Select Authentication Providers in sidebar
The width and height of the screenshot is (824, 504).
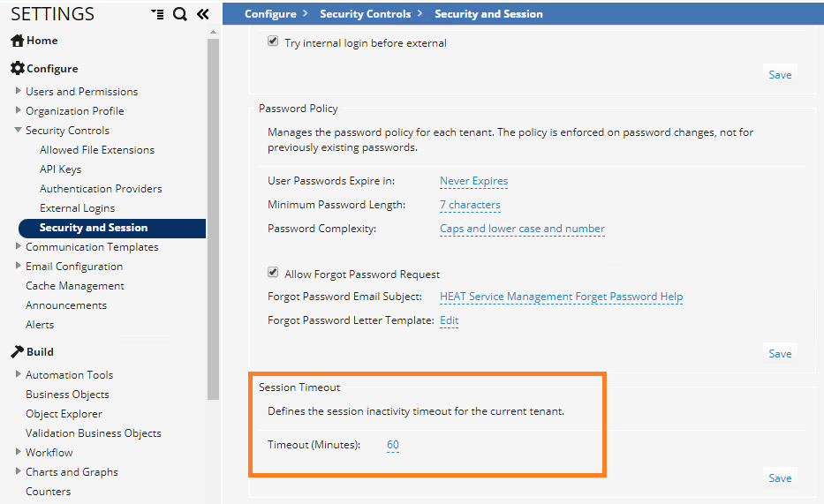point(101,188)
